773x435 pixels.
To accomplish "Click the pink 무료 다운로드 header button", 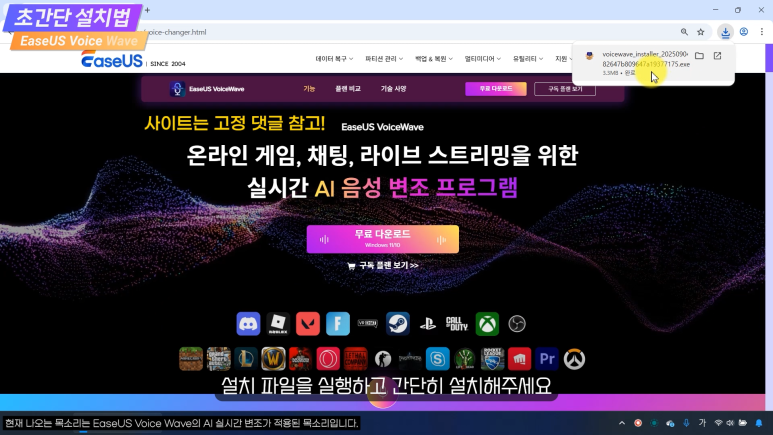I will tap(496, 89).
